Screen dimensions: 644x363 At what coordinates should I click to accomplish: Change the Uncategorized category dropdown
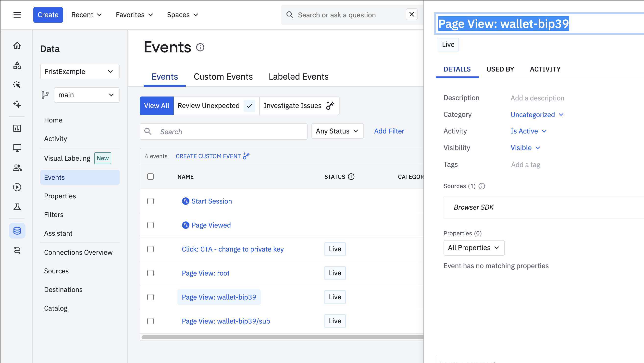point(537,115)
